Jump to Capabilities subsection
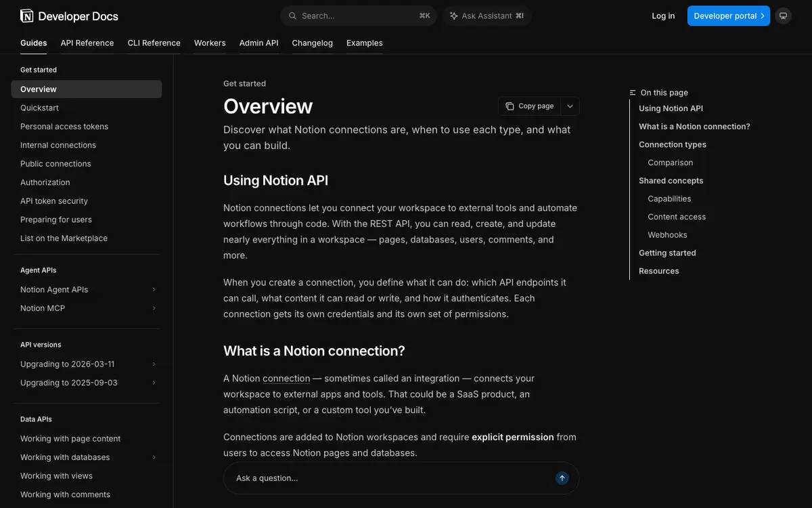The image size is (812, 508). click(x=669, y=198)
